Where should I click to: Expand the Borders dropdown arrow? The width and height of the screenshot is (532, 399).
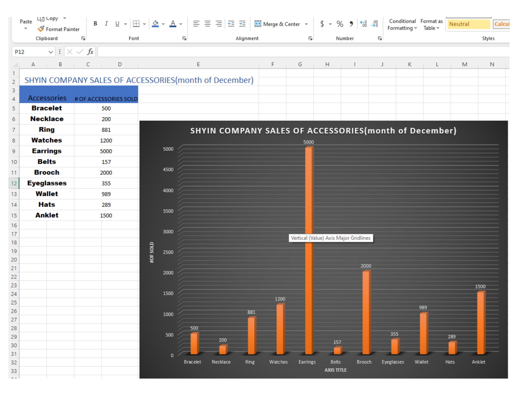pyautogui.click(x=144, y=24)
